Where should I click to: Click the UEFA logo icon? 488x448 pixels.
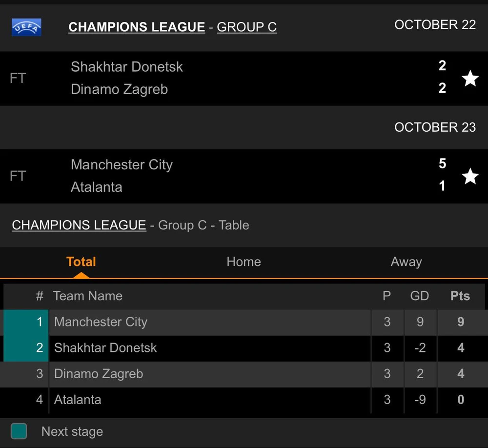click(x=26, y=27)
